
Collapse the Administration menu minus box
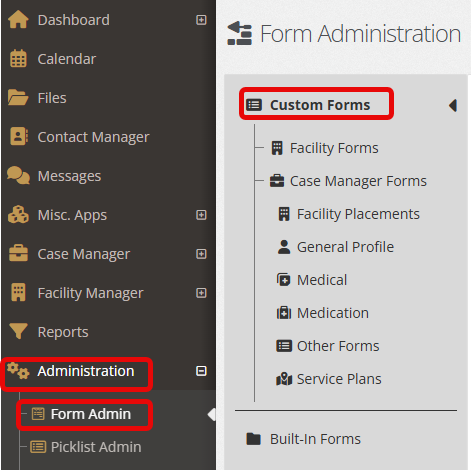click(201, 371)
